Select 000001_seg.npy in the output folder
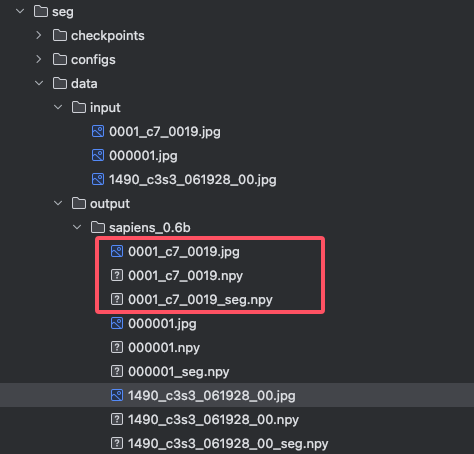 point(178,371)
